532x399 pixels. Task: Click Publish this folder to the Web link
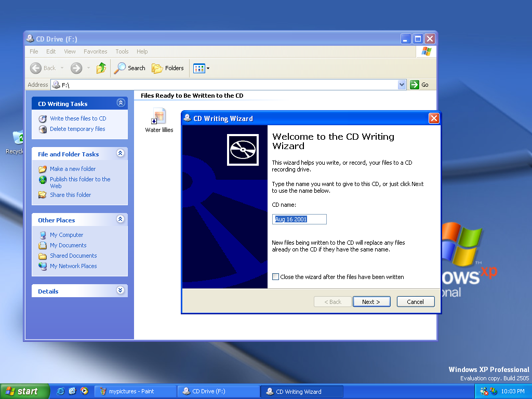[80, 182]
